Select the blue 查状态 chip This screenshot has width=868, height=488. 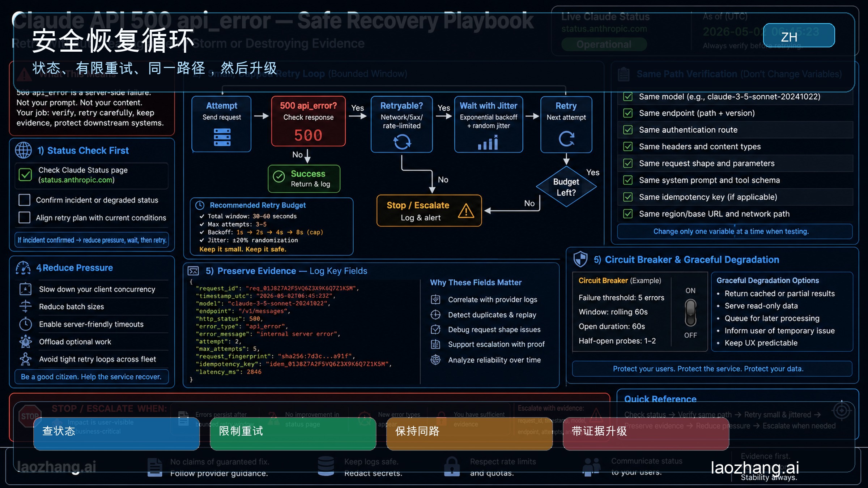(x=116, y=434)
